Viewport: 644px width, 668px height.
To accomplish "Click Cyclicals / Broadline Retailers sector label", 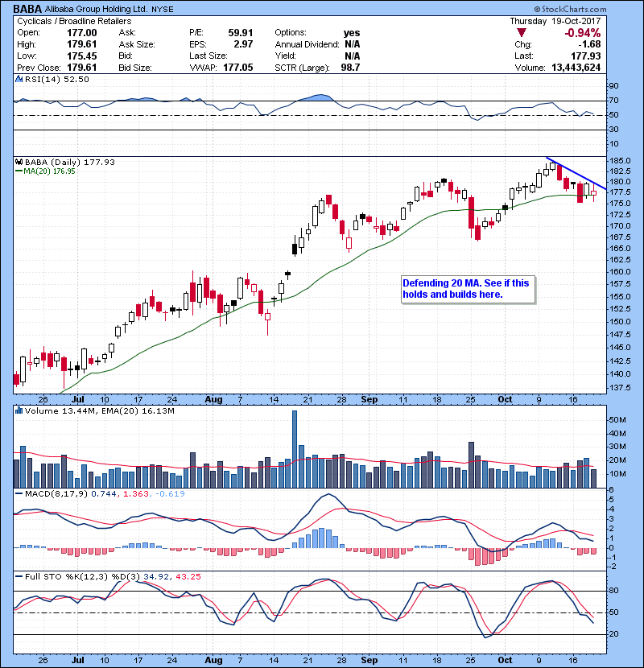I will pyautogui.click(x=74, y=21).
